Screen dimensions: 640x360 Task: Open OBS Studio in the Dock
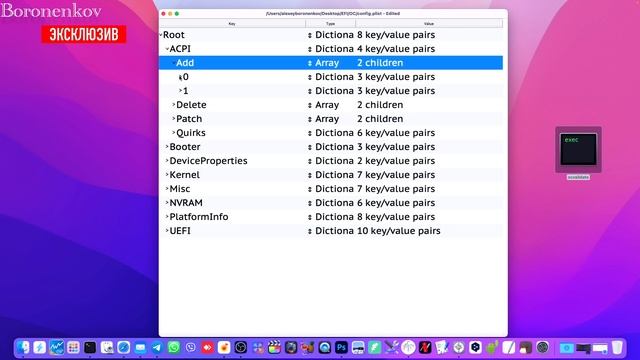[x=241, y=347]
